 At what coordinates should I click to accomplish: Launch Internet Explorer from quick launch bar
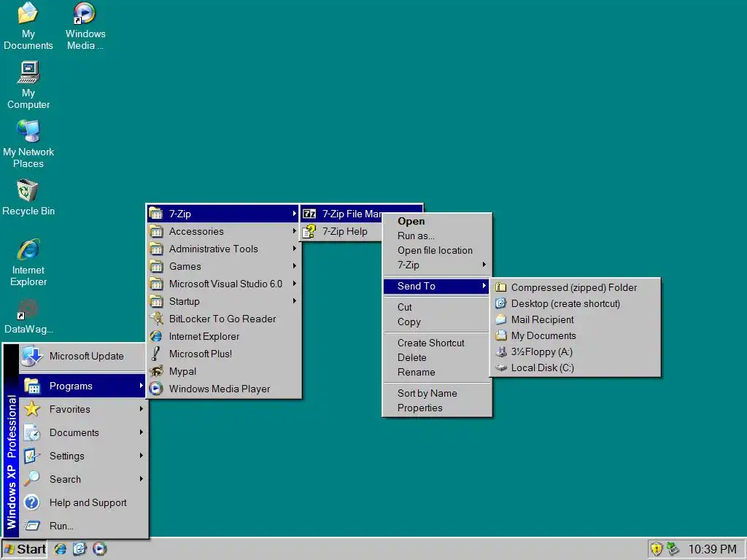pyautogui.click(x=61, y=549)
